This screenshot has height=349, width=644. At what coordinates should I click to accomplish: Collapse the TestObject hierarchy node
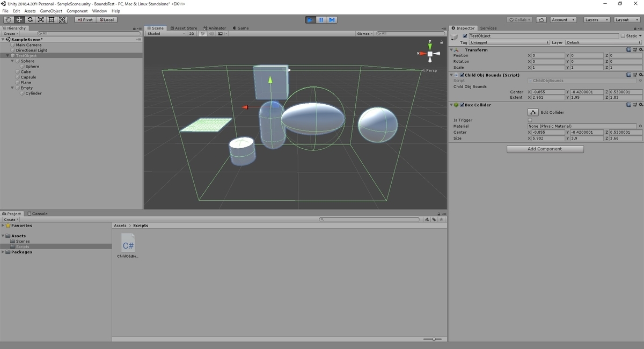(x=8, y=56)
